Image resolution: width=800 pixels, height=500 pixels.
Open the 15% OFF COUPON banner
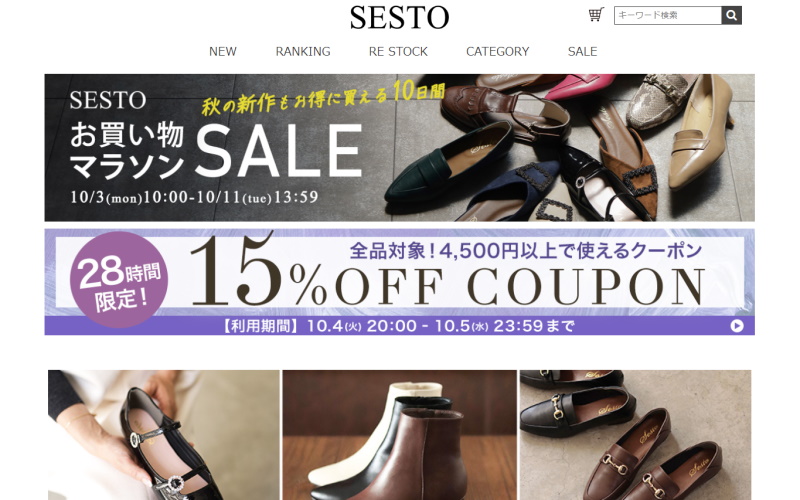tap(399, 282)
